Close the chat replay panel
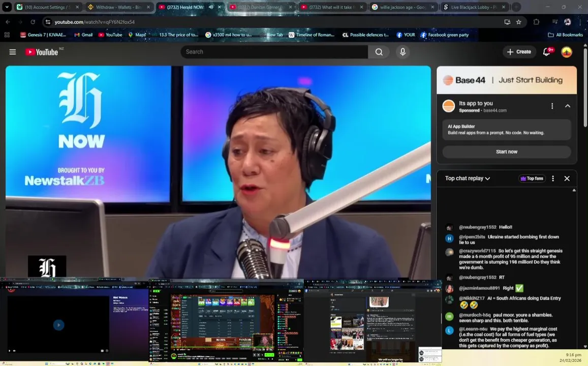Screen dimensions: 588x366 point(567,178)
